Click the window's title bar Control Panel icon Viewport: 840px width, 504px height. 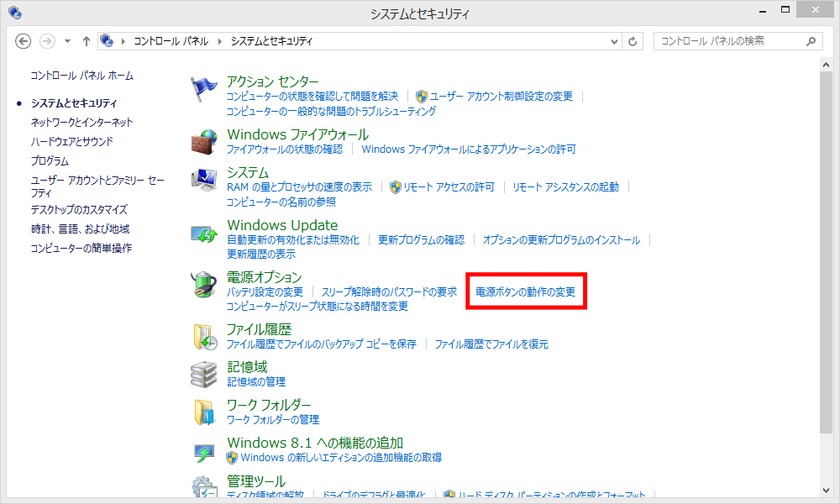click(15, 13)
